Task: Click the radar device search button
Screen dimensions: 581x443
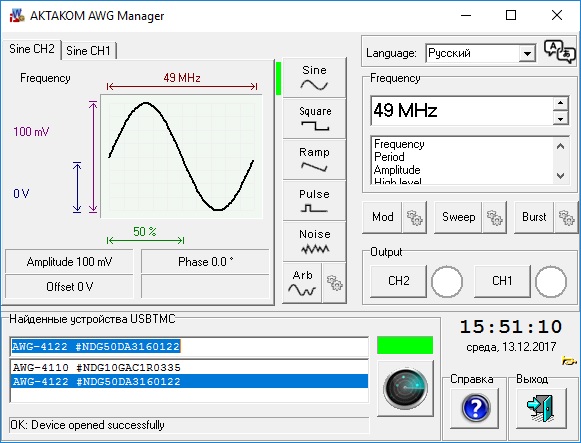Action: tap(405, 389)
